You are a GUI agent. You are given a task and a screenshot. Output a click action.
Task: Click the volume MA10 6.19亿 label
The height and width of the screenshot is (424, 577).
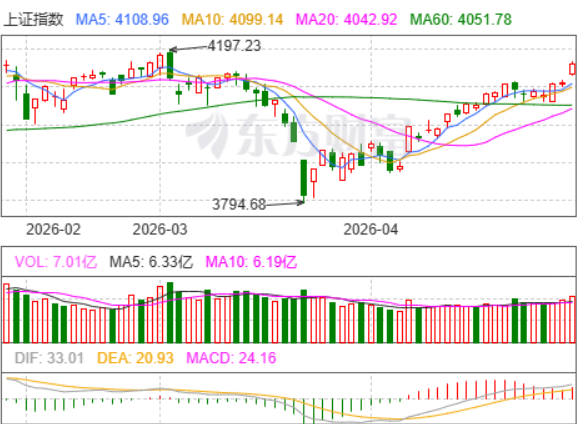coord(251,262)
